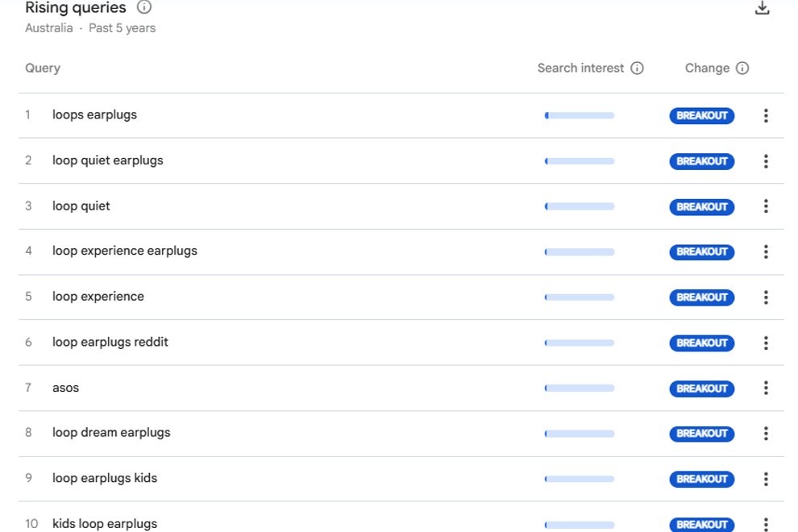Open the loop dream earplugs query

[111, 433]
